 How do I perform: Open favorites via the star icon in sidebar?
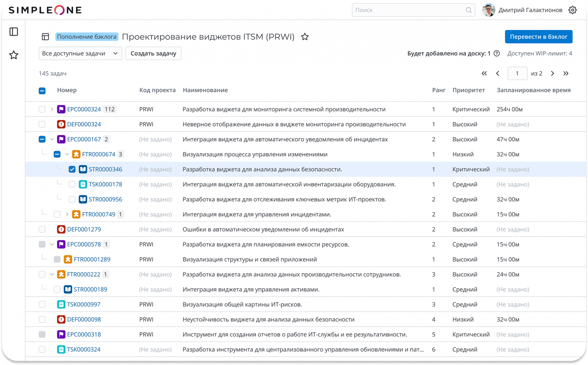coord(14,55)
